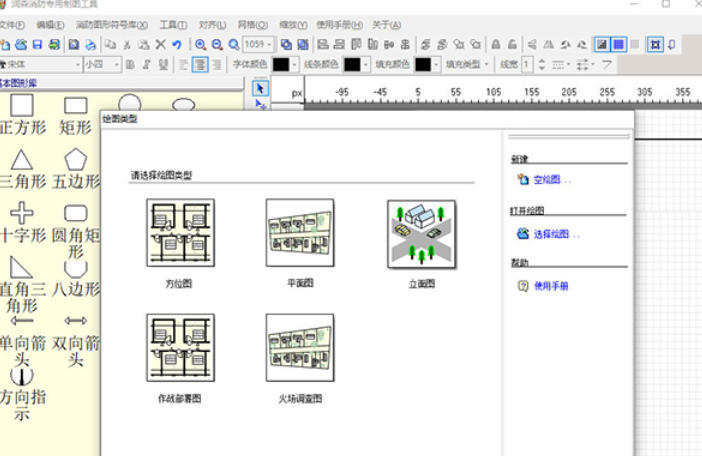Expand the 填充类型 fill type dropdown
This screenshot has width=702, height=456.
click(x=487, y=65)
